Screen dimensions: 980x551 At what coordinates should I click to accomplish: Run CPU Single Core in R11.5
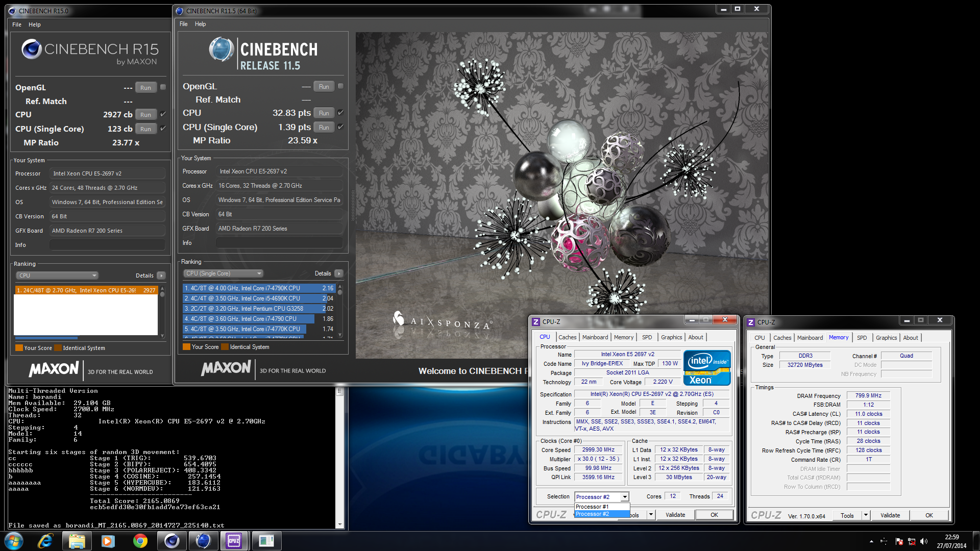point(324,128)
